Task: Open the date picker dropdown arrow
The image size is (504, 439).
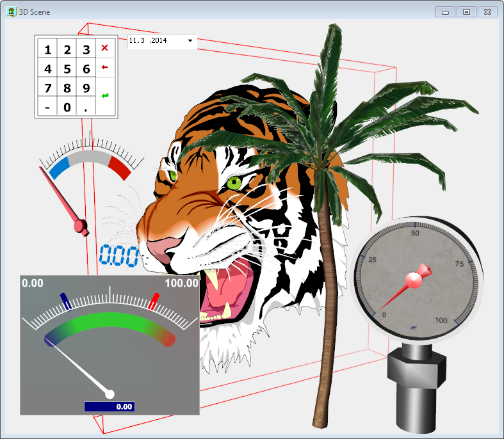Action: (x=190, y=42)
